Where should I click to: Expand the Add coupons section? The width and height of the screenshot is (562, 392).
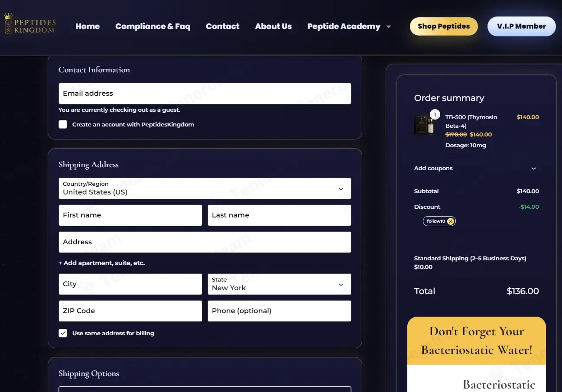click(476, 168)
